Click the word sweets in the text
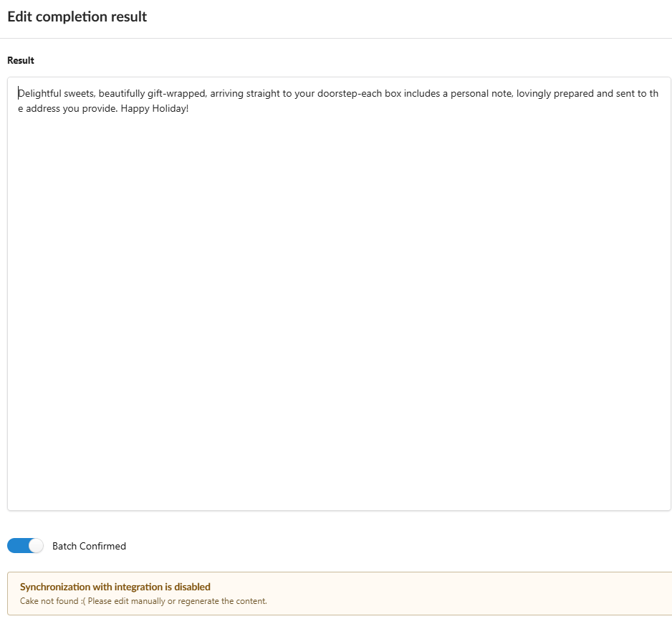Viewport: 672px width, 624px height. 80,93
